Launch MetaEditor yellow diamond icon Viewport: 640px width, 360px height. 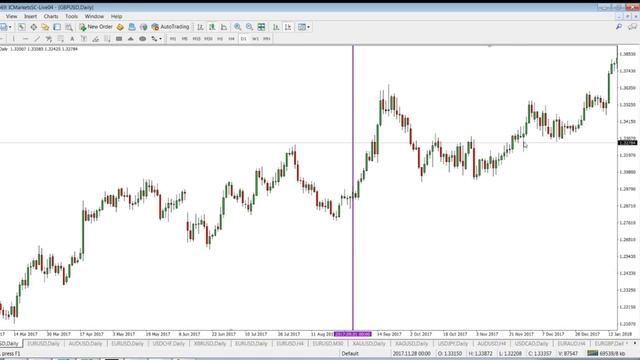(120, 27)
